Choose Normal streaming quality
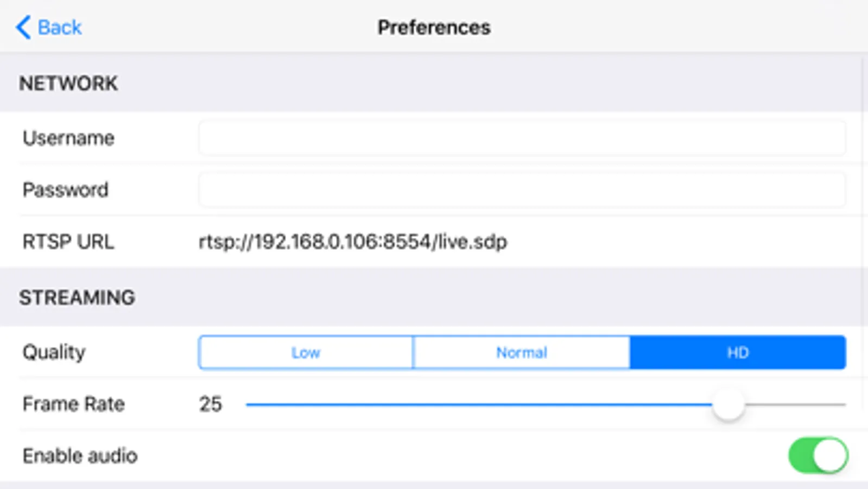The height and width of the screenshot is (489, 868). pos(521,353)
